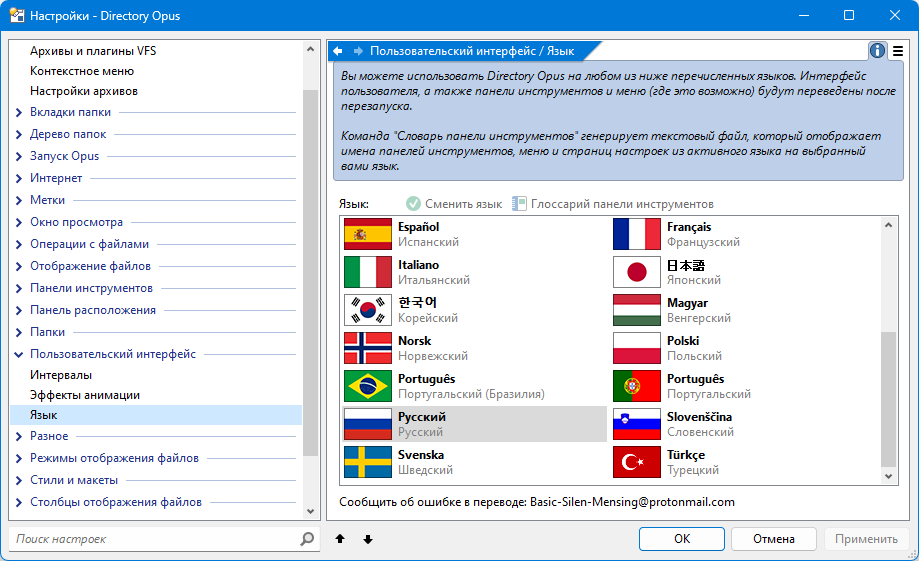
Task: Click the up arrow below settings list
Action: (340, 539)
